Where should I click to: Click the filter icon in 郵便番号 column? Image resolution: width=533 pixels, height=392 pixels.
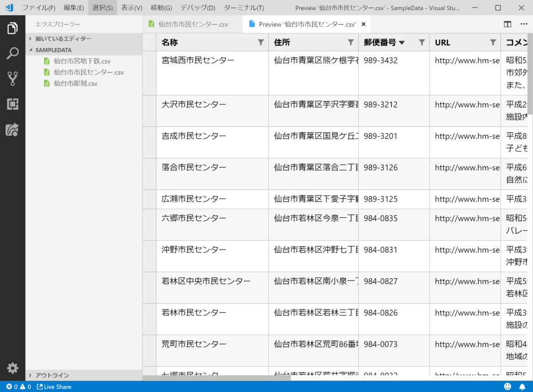click(422, 43)
